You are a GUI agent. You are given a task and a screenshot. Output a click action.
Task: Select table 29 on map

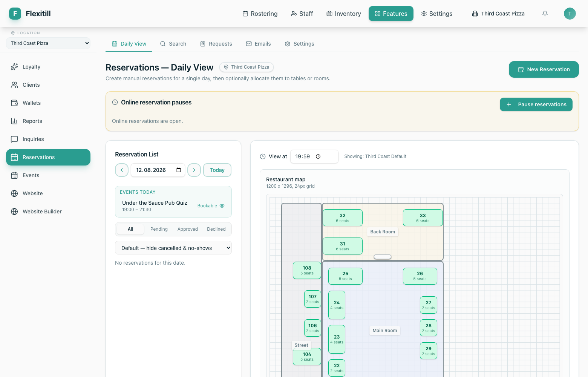click(429, 351)
